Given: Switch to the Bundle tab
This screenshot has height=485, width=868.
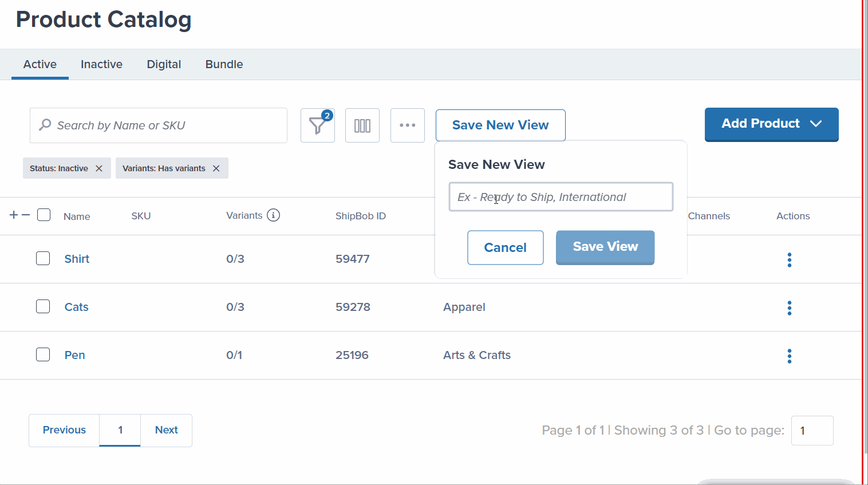Looking at the screenshot, I should click(223, 64).
